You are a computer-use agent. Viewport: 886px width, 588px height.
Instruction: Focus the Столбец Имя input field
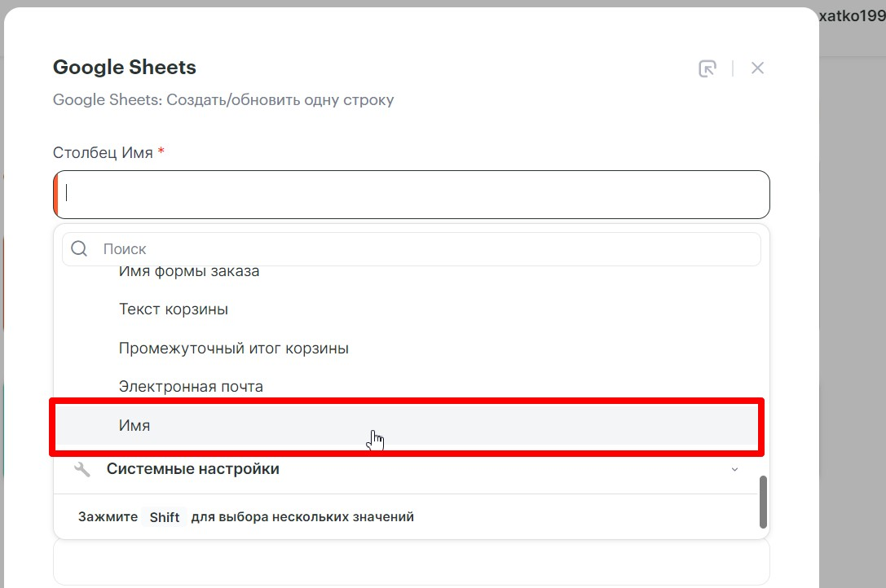coord(412,195)
